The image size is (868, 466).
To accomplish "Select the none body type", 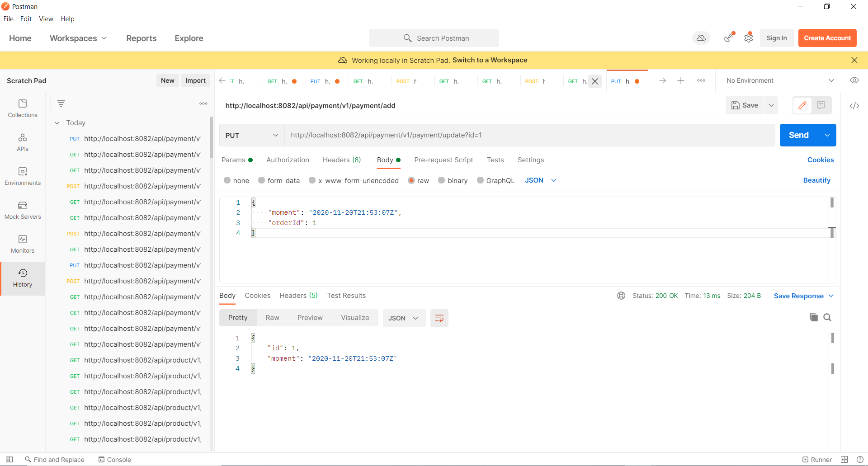I will tap(227, 180).
